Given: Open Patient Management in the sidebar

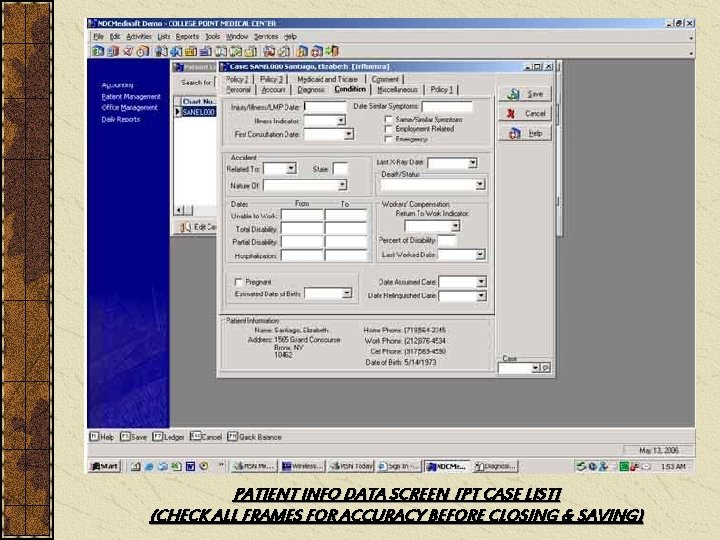Looking at the screenshot, I should pyautogui.click(x=131, y=97).
